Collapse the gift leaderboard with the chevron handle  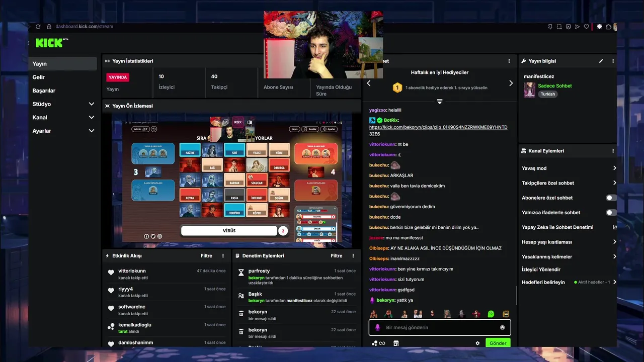pos(439,102)
